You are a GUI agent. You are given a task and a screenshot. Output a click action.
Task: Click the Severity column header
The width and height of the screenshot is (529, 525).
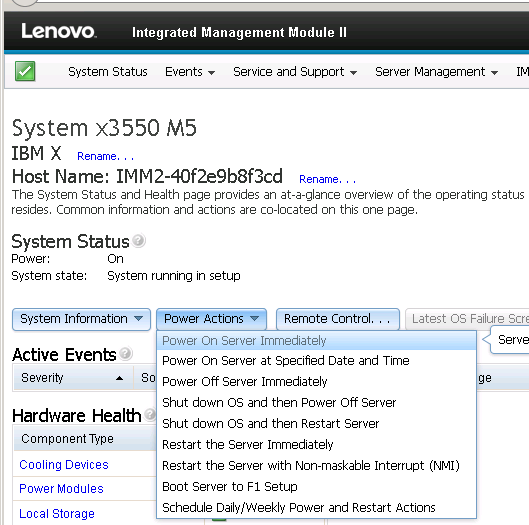point(73,378)
